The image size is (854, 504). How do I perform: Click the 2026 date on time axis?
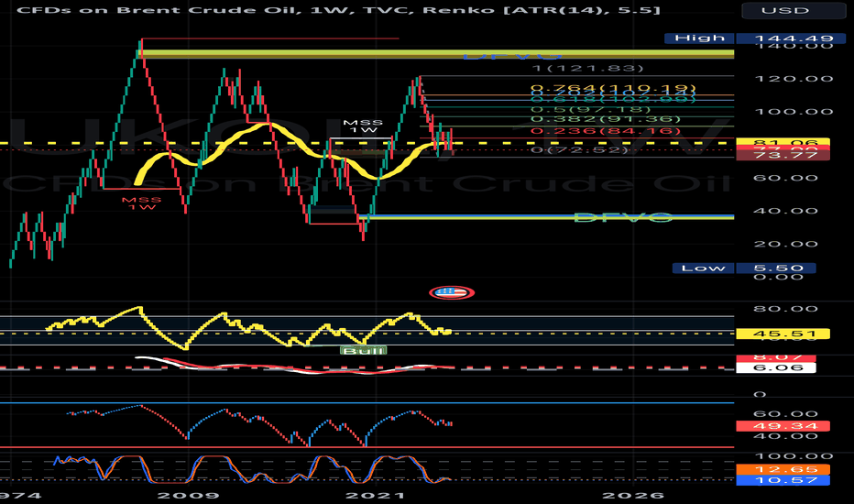pos(633,495)
